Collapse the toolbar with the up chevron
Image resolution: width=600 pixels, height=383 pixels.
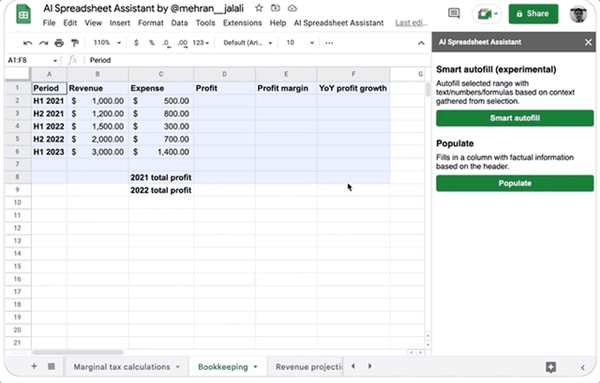coord(421,43)
